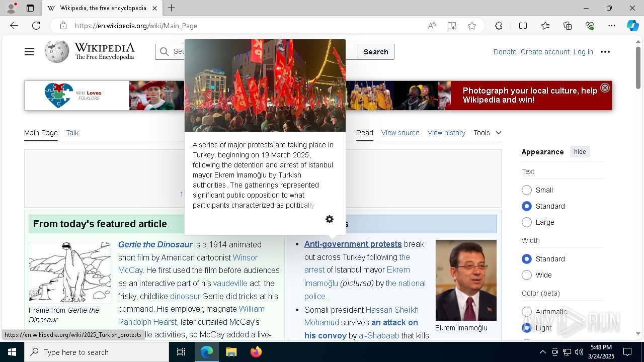This screenshot has height=362, width=644.
Task: Open page preview settings gear icon
Action: click(x=330, y=219)
